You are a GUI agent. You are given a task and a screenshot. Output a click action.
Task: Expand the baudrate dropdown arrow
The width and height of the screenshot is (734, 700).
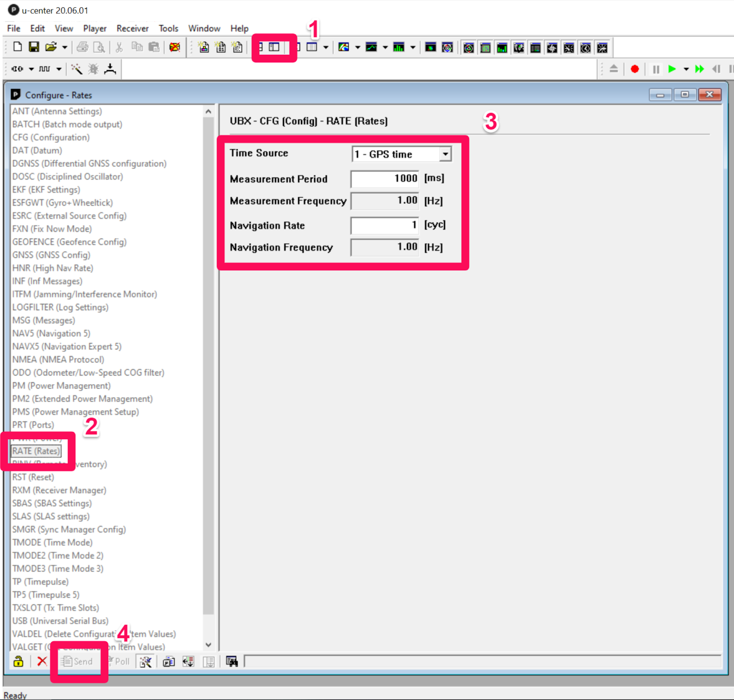pos(59,69)
